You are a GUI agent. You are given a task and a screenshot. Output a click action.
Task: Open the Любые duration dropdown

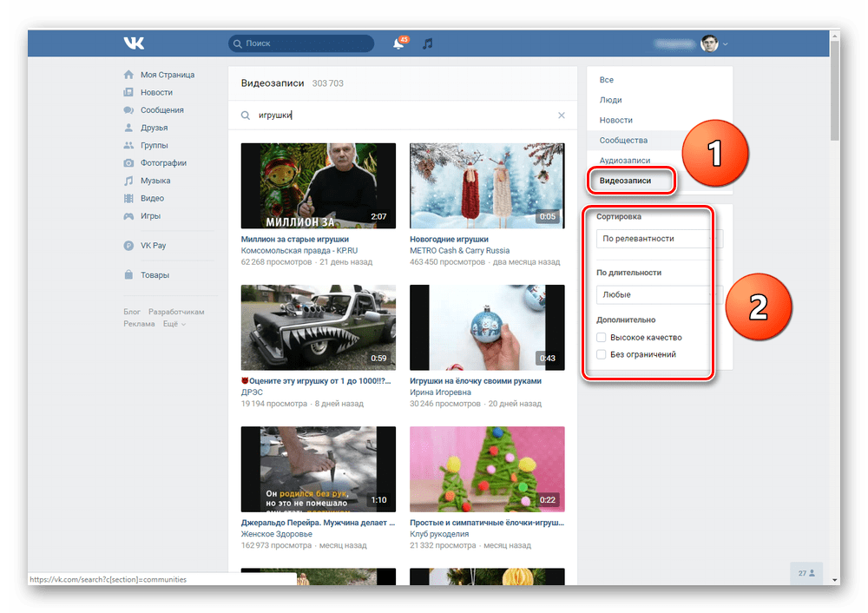tap(660, 294)
